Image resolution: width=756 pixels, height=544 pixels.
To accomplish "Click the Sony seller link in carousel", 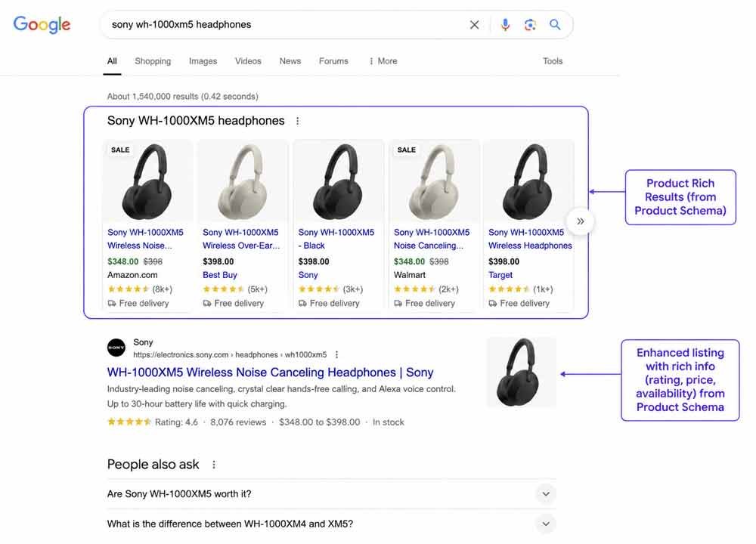I will coord(308,275).
